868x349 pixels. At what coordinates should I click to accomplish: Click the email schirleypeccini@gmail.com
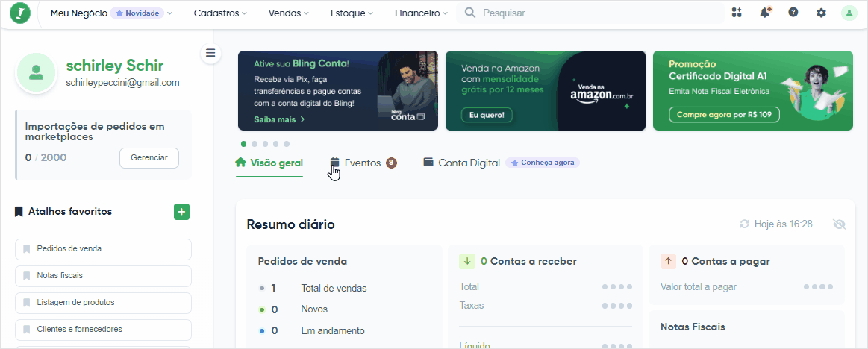(122, 83)
